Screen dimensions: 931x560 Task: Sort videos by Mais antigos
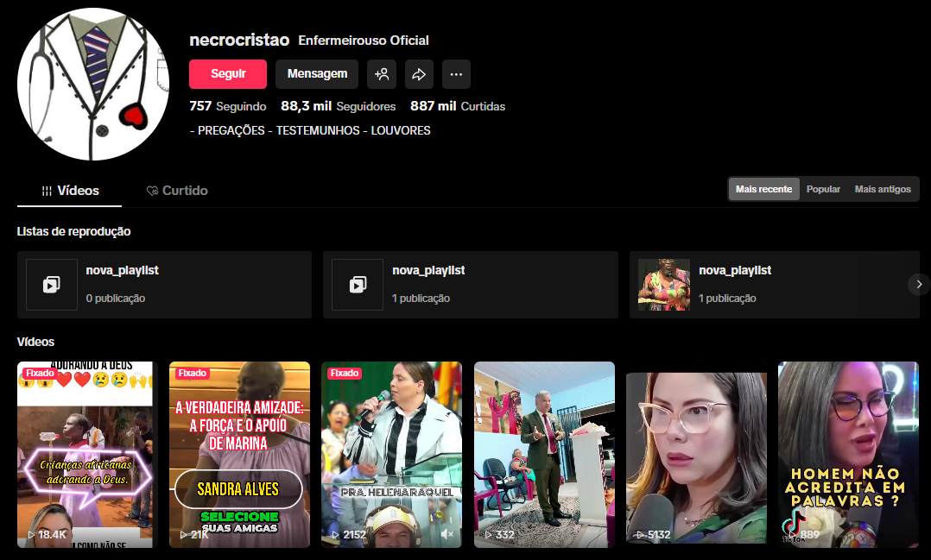pos(883,188)
